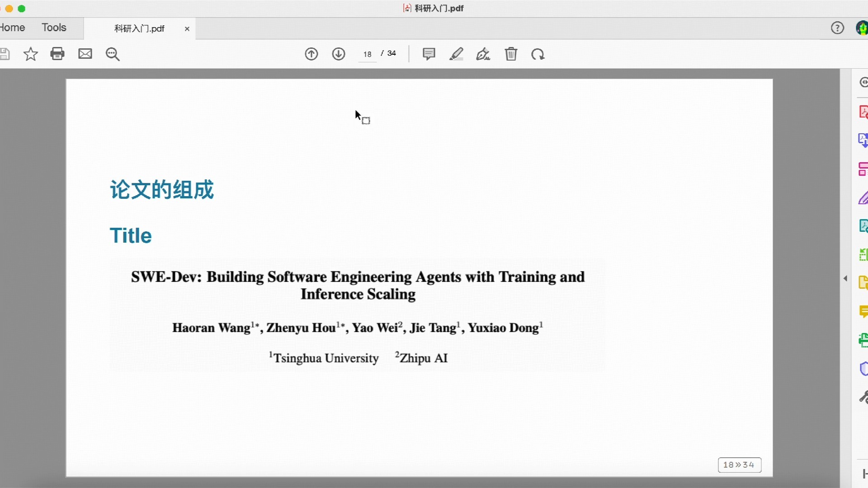The image size is (868, 488).
Task: Click the page number field showing 18
Action: pyautogui.click(x=368, y=54)
